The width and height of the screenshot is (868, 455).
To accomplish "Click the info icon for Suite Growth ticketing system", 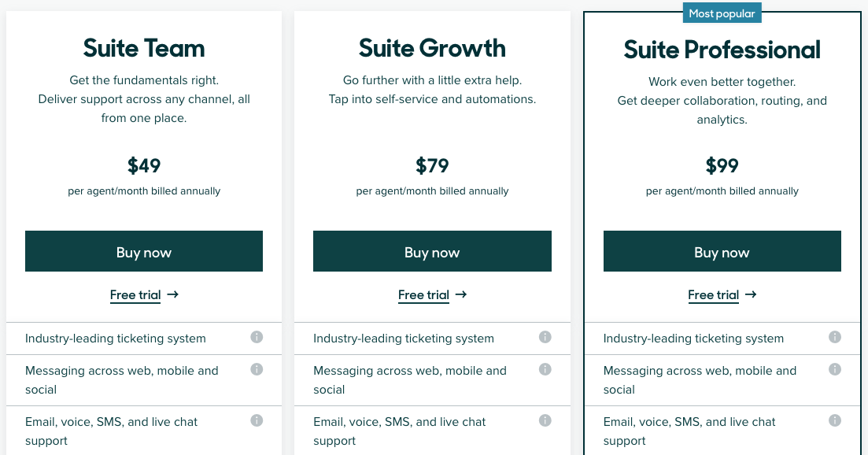I will (x=545, y=336).
